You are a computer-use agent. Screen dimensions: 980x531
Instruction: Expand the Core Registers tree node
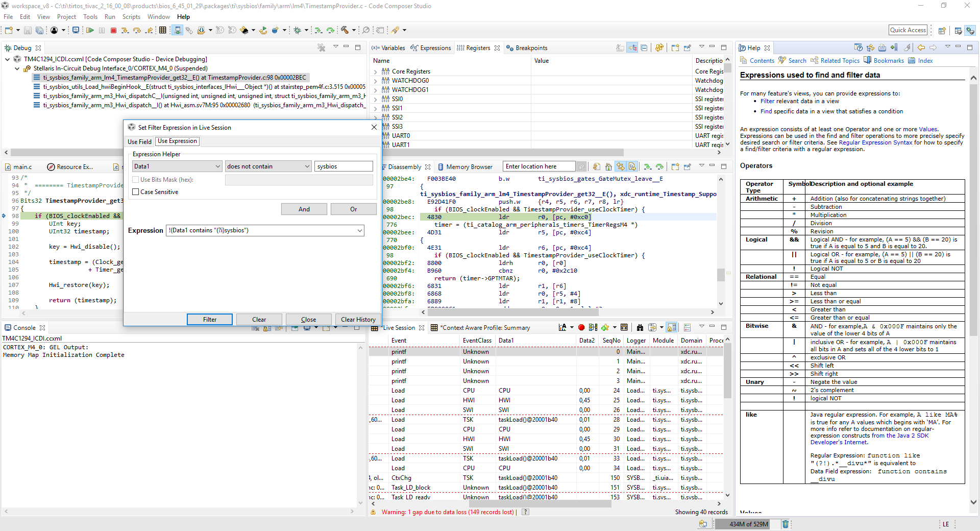pos(376,72)
